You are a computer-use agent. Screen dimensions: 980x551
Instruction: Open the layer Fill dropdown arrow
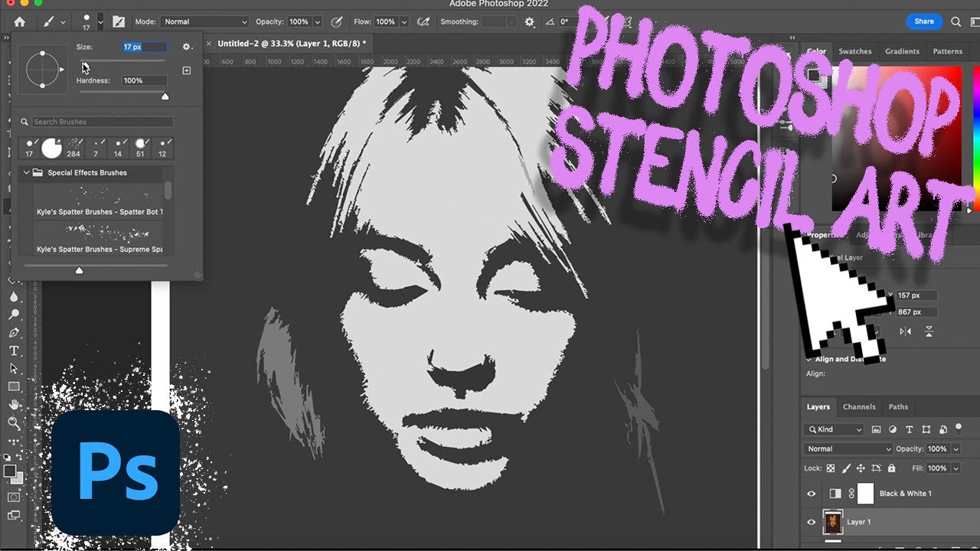pos(955,468)
